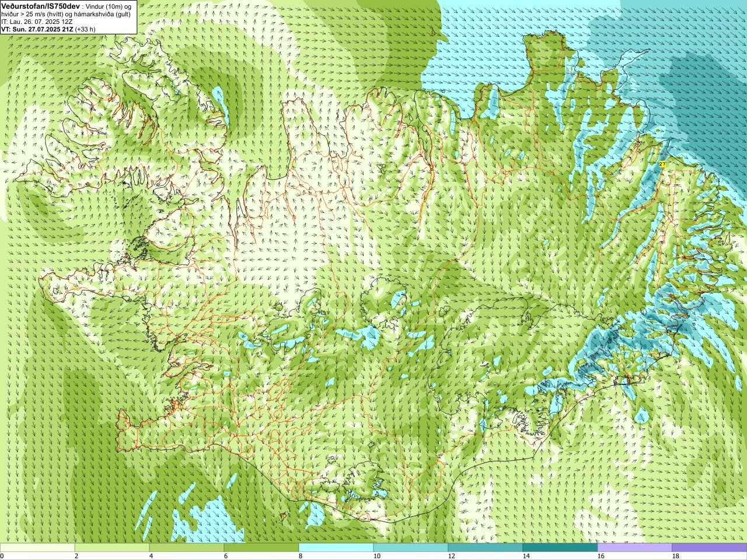Click the legend scale label 4
This screenshot has width=747, height=560.
(x=151, y=556)
